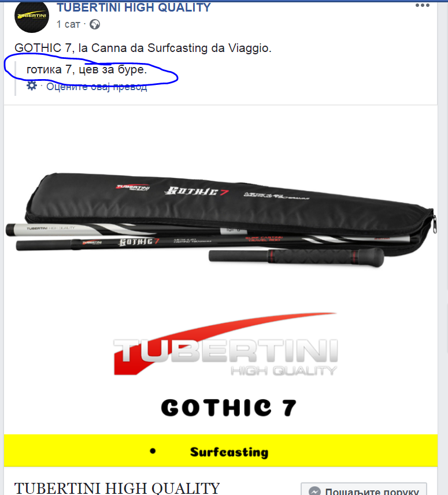Open the post options three-dot menu
The image size is (448, 495).
point(423,5)
